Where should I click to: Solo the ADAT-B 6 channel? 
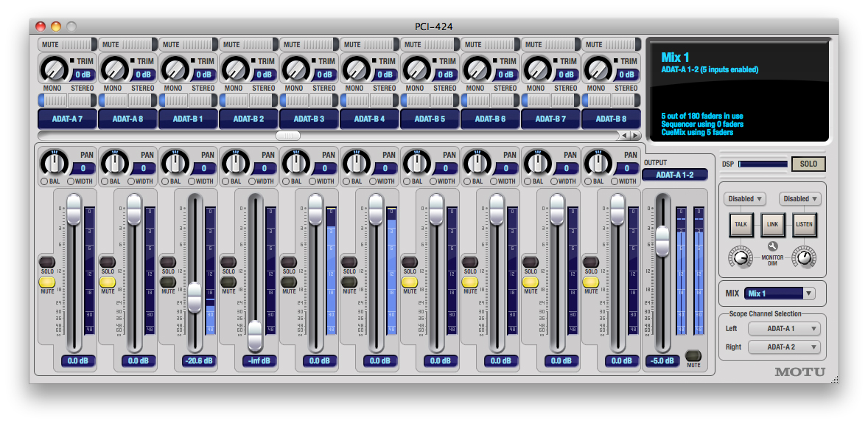[469, 262]
